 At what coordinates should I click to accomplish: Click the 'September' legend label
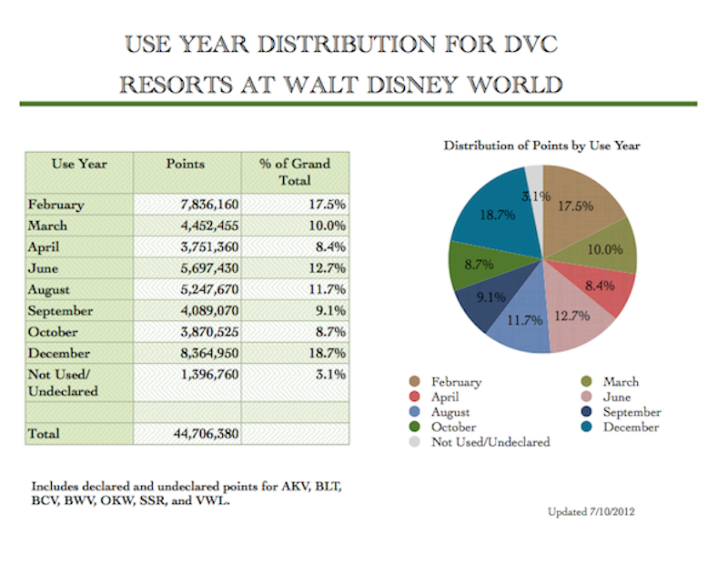click(x=632, y=412)
